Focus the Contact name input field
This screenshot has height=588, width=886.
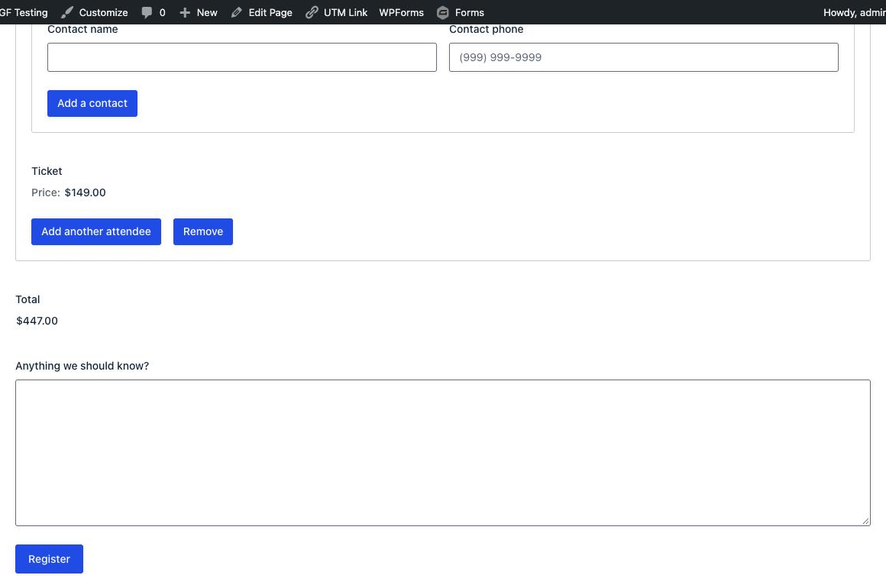point(242,57)
